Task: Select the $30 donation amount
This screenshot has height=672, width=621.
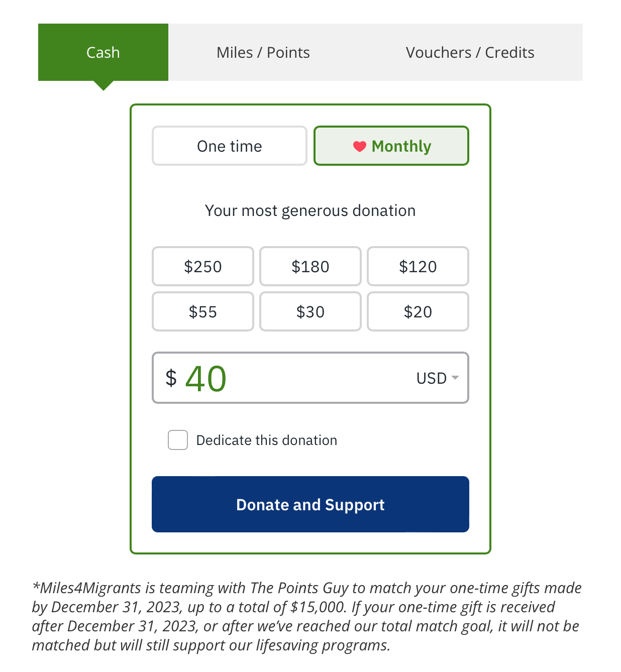Action: [x=310, y=311]
